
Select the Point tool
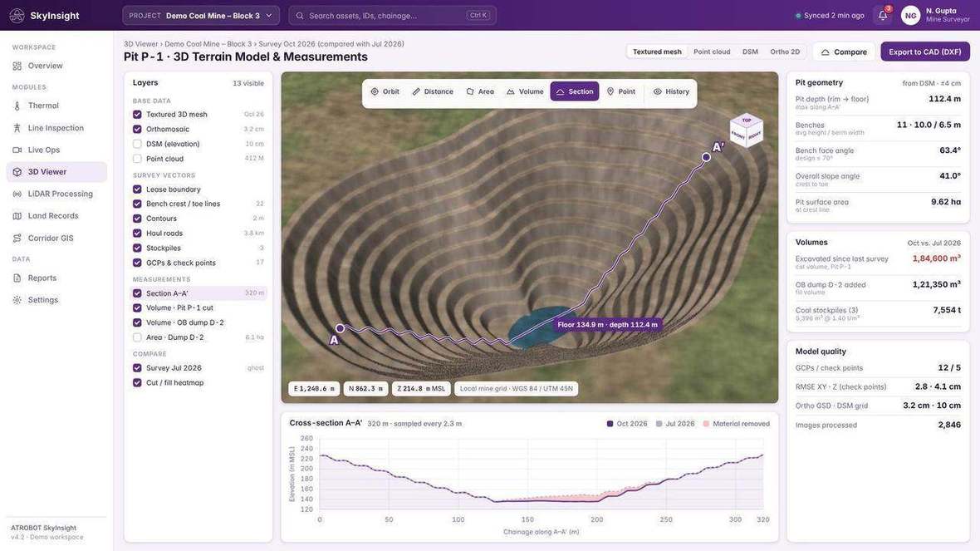[x=620, y=91]
